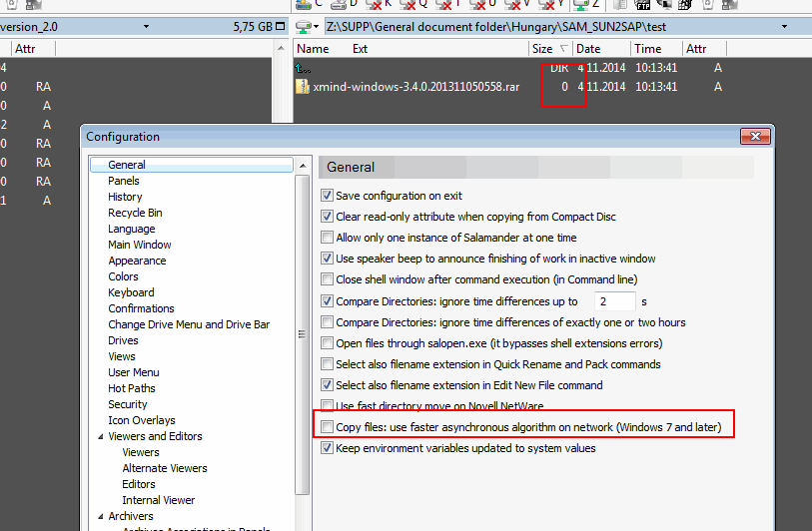The image size is (812, 531).
Task: Collapse Viewers and Editors tree node
Action: 101,437
